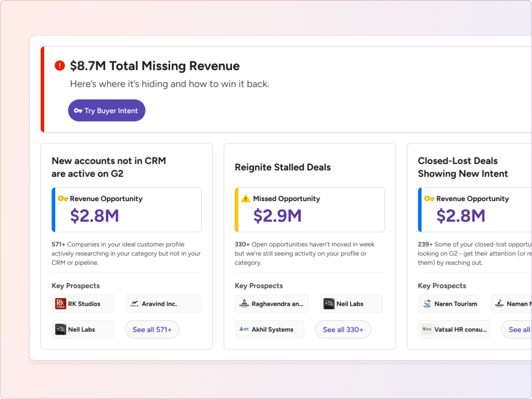
Task: Click the Try Buyer Intent button
Action: pos(107,111)
